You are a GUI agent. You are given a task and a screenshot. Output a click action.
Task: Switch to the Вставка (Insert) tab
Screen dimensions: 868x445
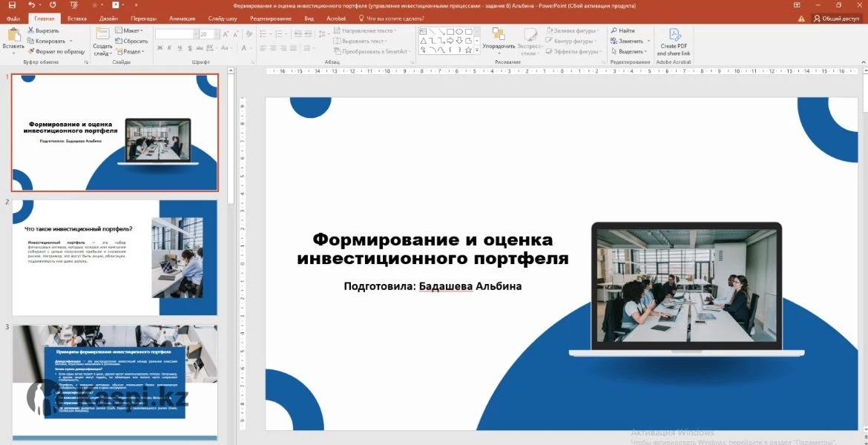click(x=76, y=18)
